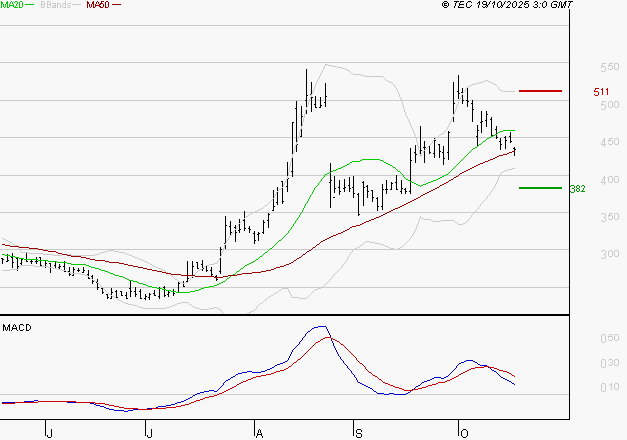Click the leftmost J month marker
Viewport: 627px width, 440px height.
(x=48, y=432)
